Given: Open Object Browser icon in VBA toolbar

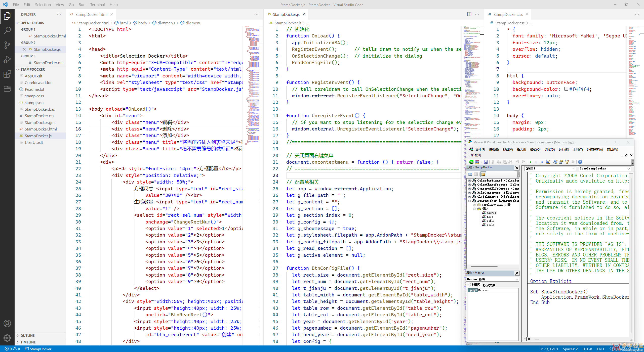Looking at the screenshot, I should coord(567,162).
